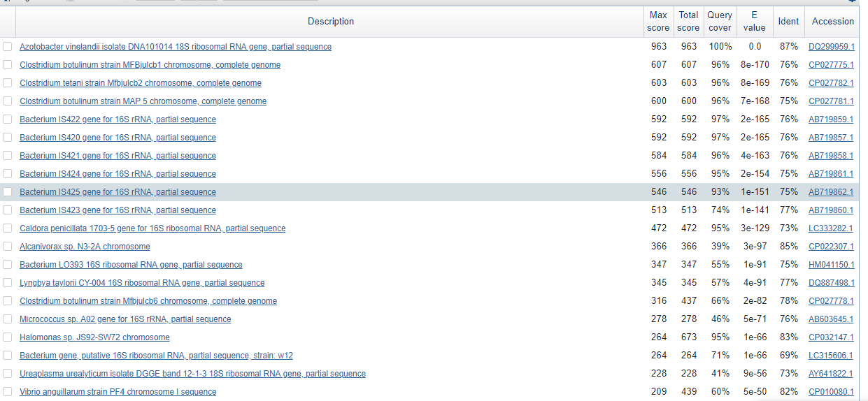
Task: Go to accession CP027775.1
Action: pos(831,65)
